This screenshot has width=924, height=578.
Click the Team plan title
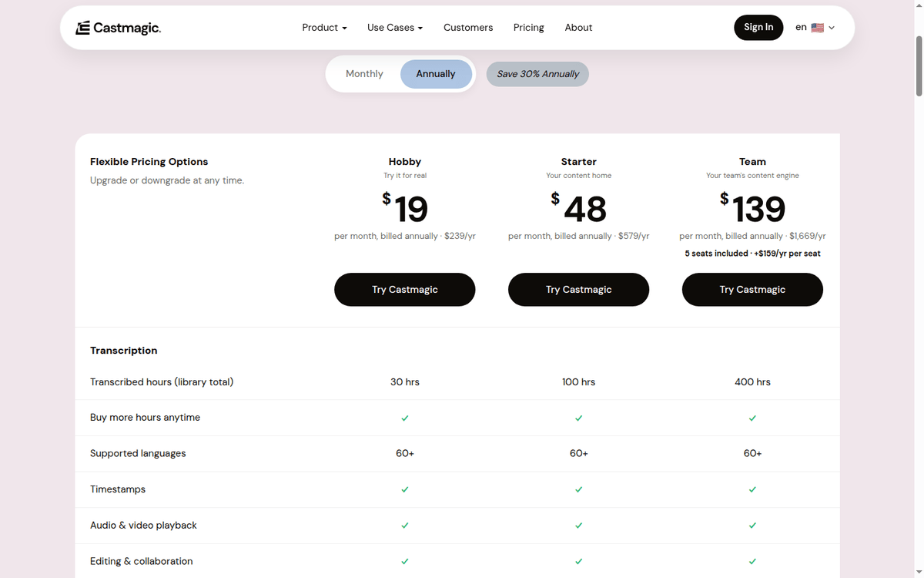pos(752,162)
